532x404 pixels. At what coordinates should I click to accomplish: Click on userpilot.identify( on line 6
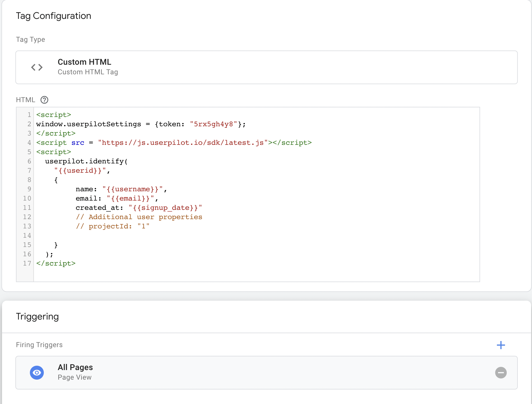pyautogui.click(x=86, y=161)
